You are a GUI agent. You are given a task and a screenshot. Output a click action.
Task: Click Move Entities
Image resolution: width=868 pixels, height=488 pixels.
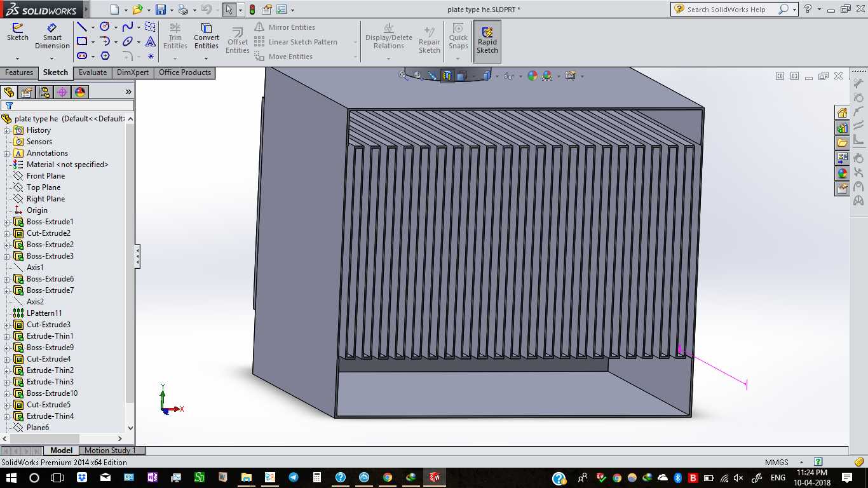[x=283, y=57]
